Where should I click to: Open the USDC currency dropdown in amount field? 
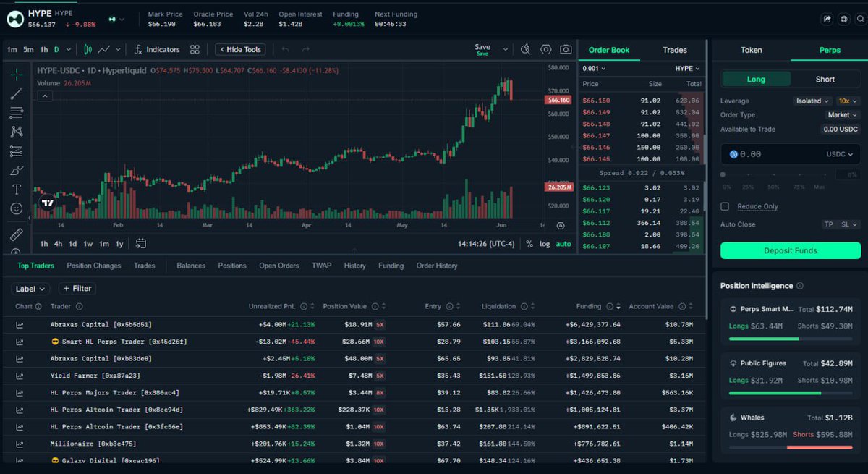tap(839, 154)
